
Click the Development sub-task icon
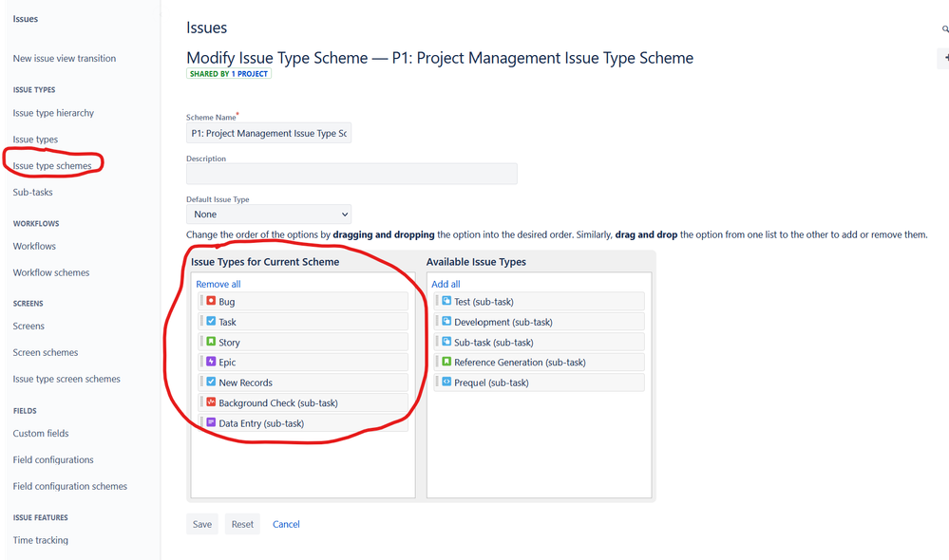point(446,321)
